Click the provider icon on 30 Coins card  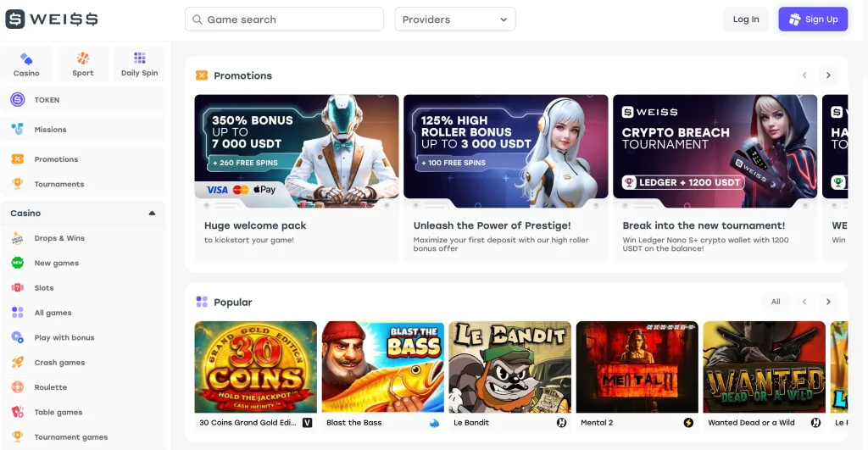[307, 423]
